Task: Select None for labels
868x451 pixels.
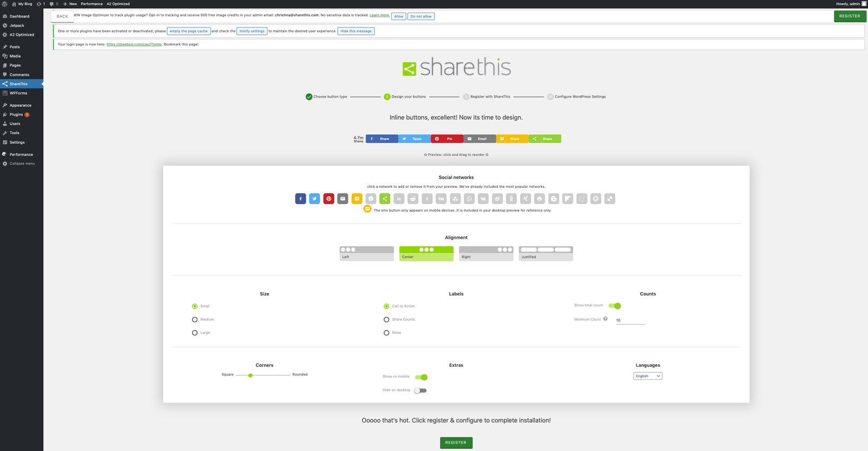Action: [386, 333]
